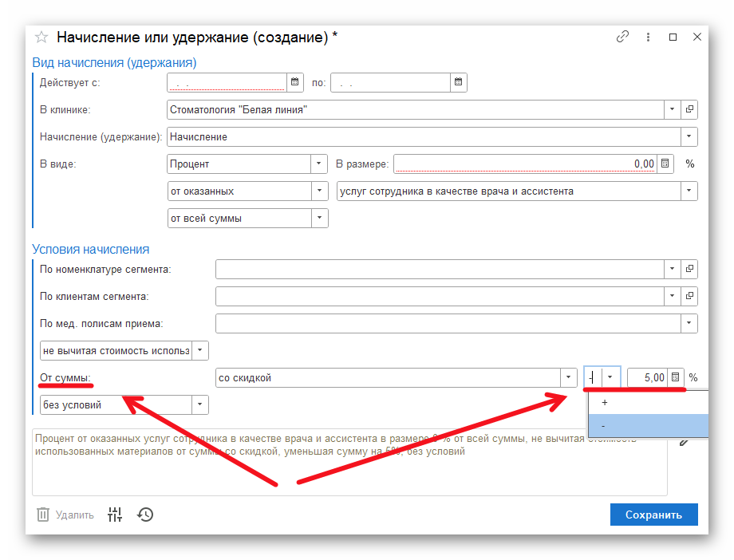
Task: Open calendar for the start date field
Action: (x=294, y=82)
